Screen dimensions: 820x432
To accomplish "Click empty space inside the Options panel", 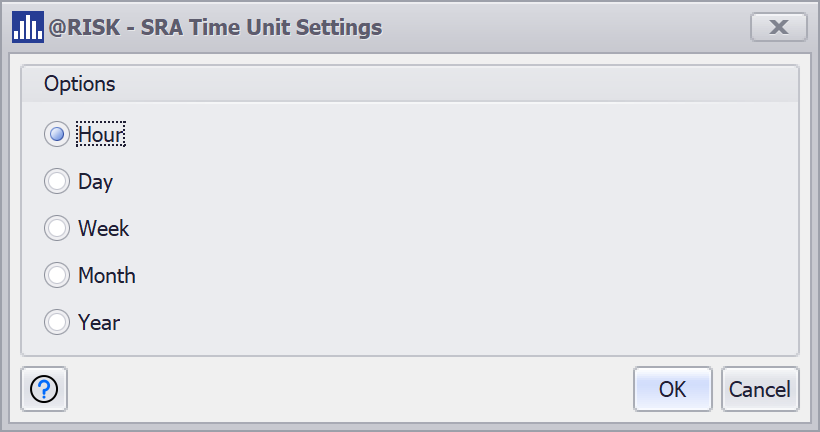I will [x=460, y=230].
